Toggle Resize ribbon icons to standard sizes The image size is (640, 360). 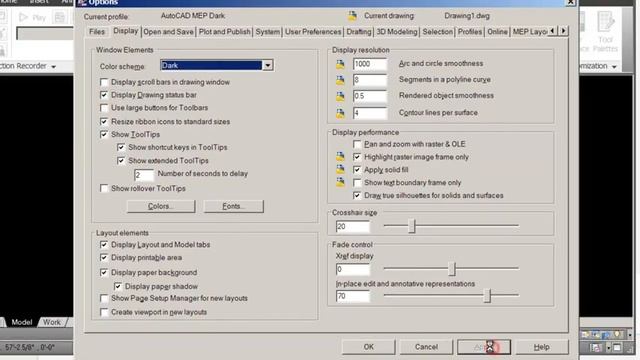[104, 122]
